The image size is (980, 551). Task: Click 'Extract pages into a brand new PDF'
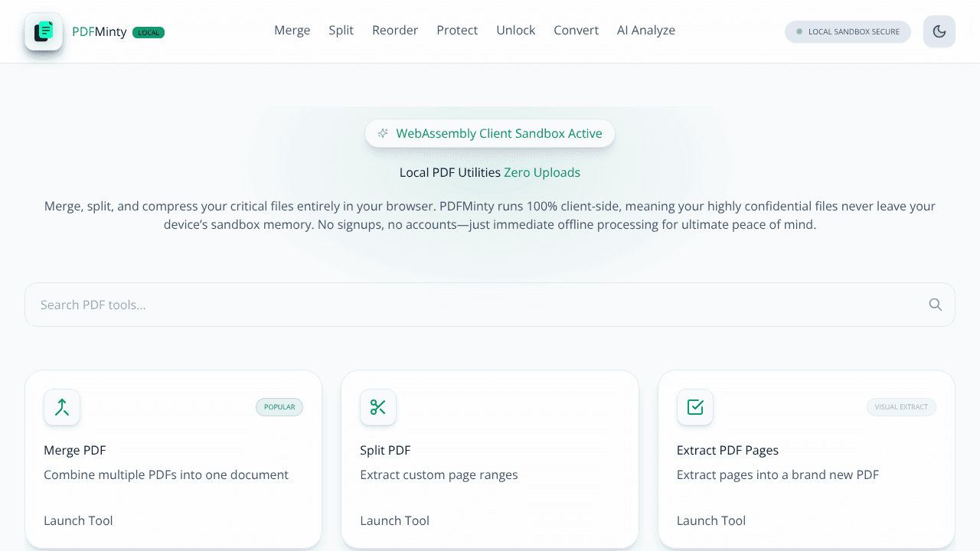click(778, 474)
